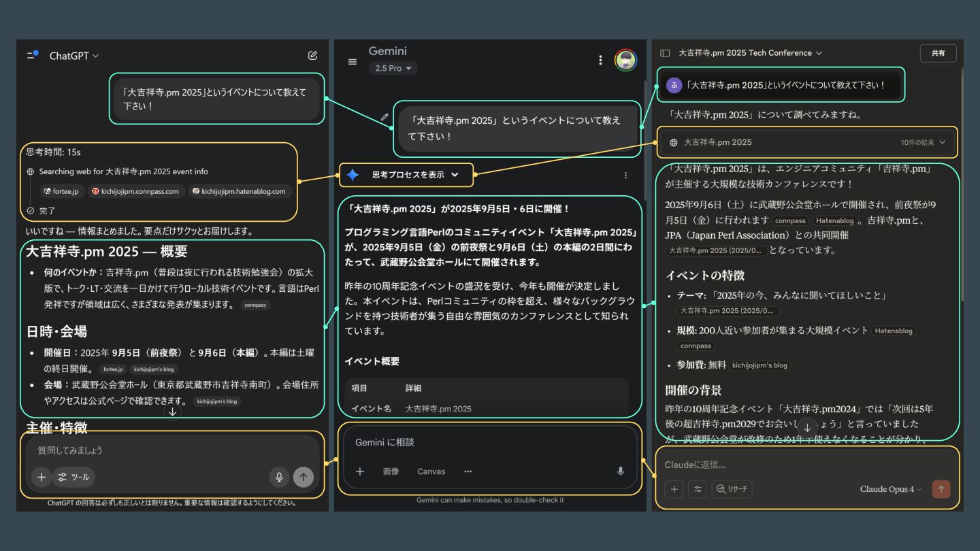
Task: Toggle Claude sidebar panel icon
Action: pos(665,53)
